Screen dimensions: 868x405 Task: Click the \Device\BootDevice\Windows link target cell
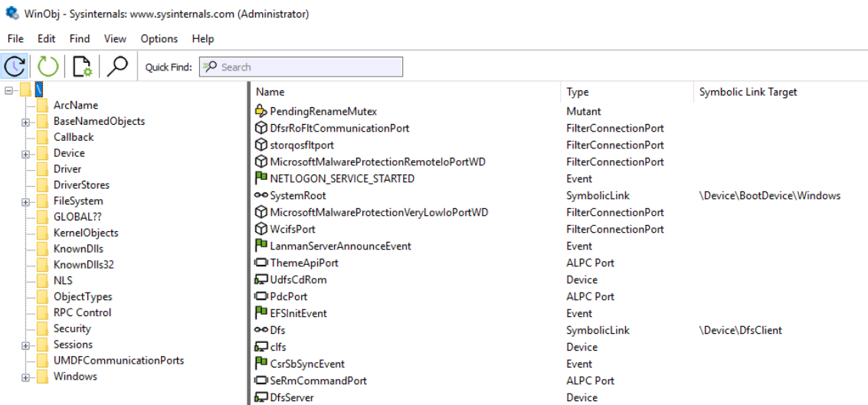pos(770,195)
